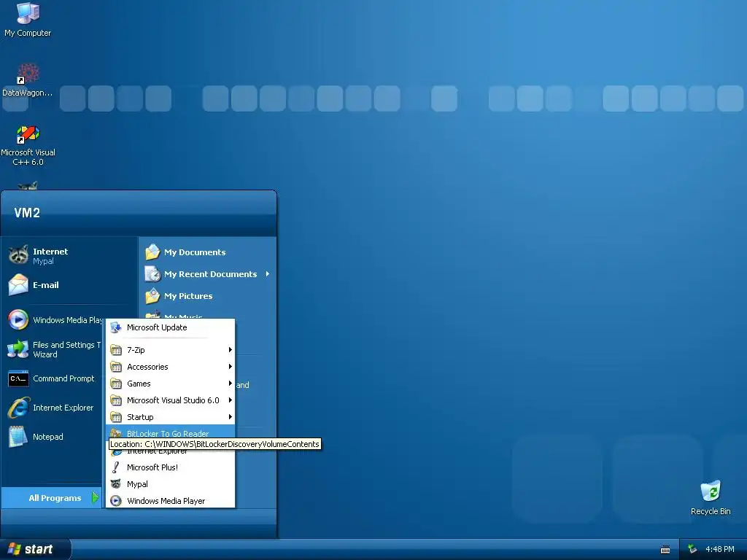This screenshot has width=747, height=560.
Task: Click the 7-Zip label in All Programs
Action: pyautogui.click(x=136, y=350)
